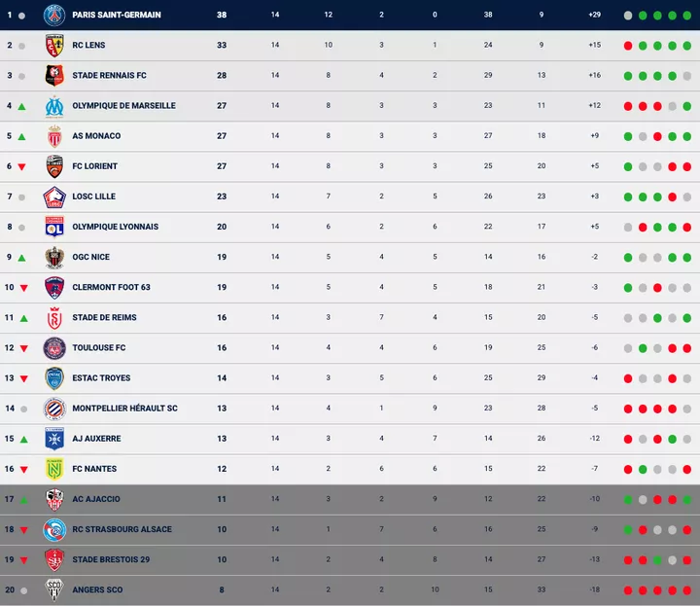Click the AS Monaco club badge

[x=54, y=136]
